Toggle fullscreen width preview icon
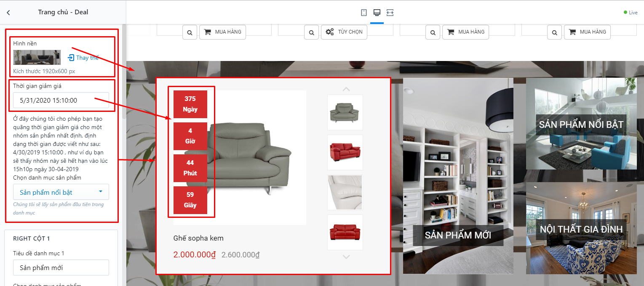Image resolution: width=644 pixels, height=286 pixels. pyautogui.click(x=390, y=13)
